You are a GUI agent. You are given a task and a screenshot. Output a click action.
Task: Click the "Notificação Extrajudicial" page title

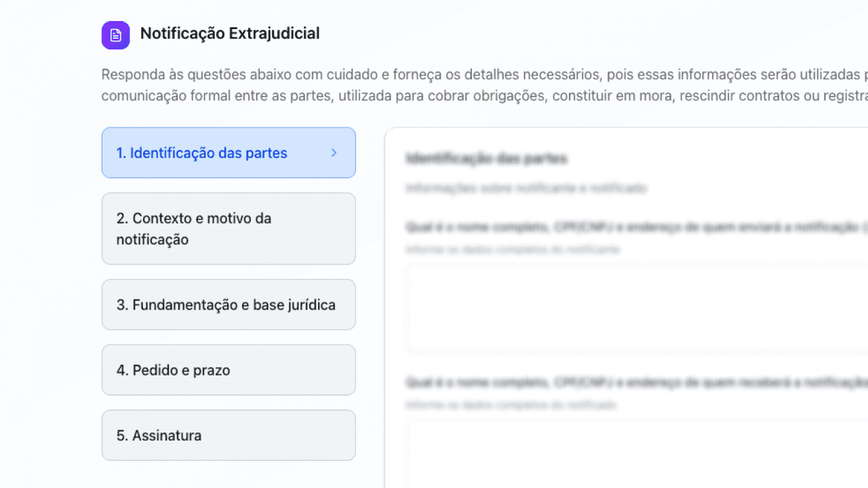point(229,33)
